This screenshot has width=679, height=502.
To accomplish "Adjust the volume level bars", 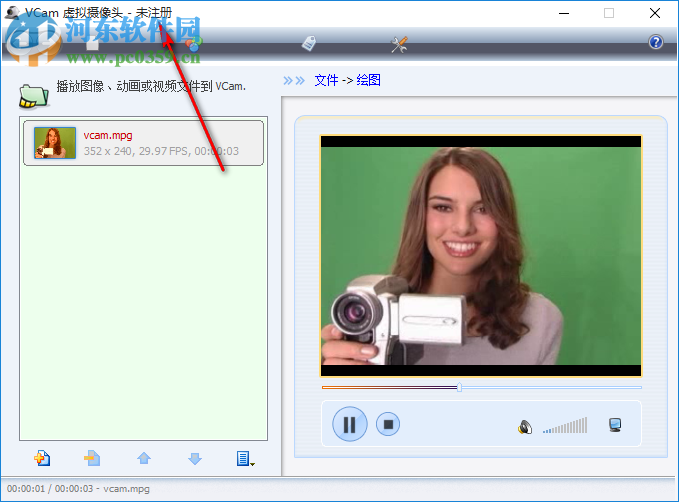I will [565, 427].
